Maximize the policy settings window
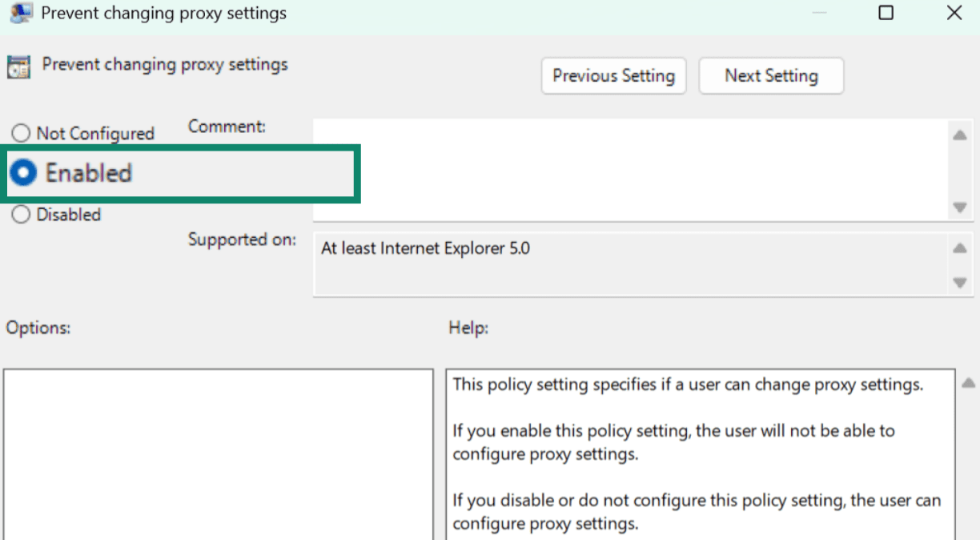 click(886, 13)
